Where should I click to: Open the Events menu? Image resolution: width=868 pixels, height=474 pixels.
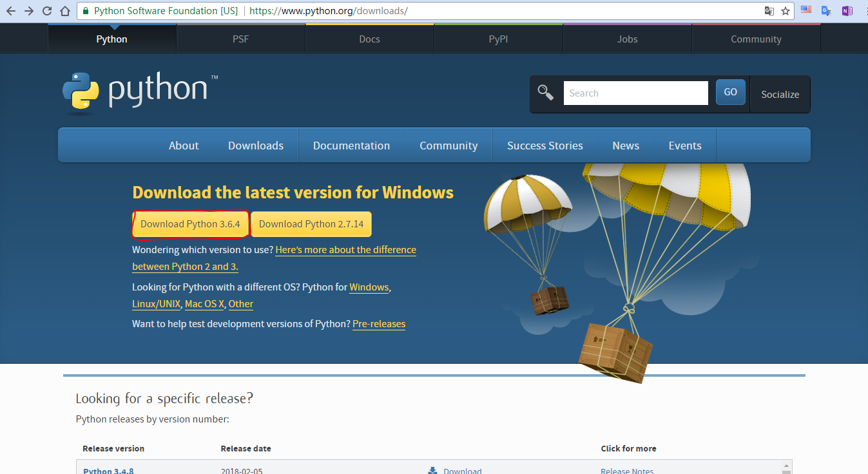(x=685, y=146)
